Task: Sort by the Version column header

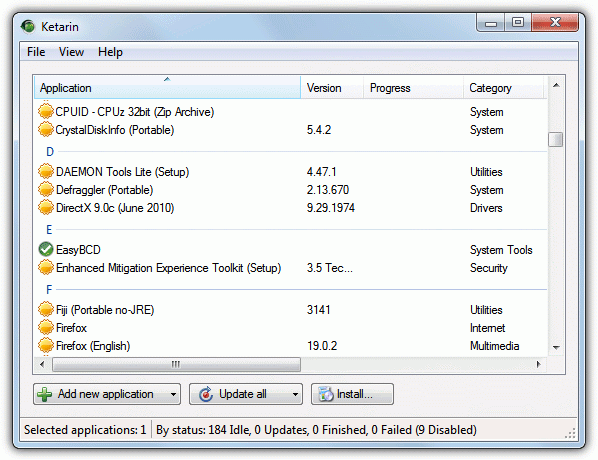Action: pyautogui.click(x=332, y=88)
